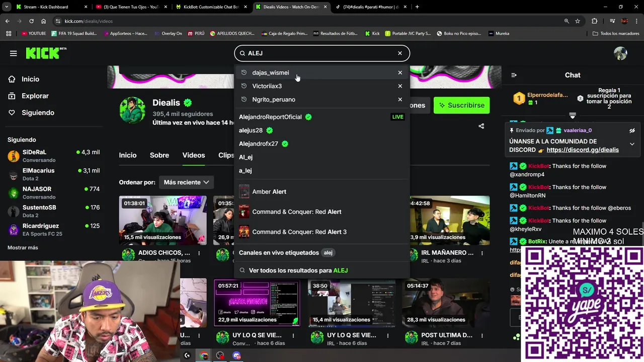Open Alejandrofx27 channel result

[x=322, y=144]
